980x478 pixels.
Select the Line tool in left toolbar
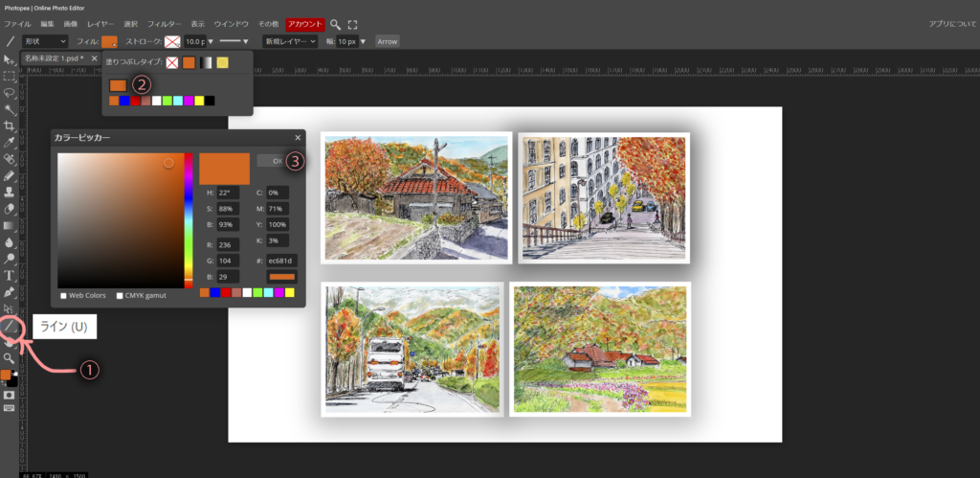10,326
